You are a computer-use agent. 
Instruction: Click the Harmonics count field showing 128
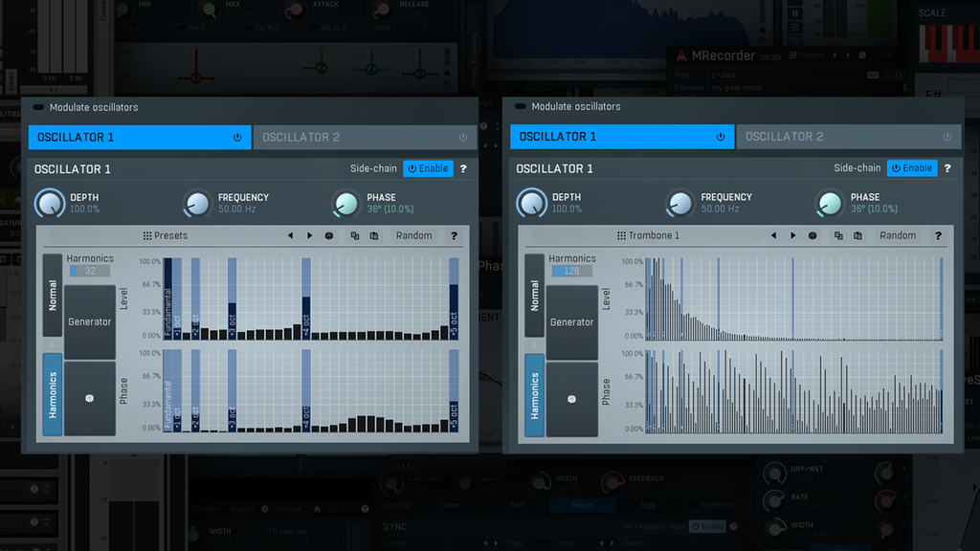point(572,269)
